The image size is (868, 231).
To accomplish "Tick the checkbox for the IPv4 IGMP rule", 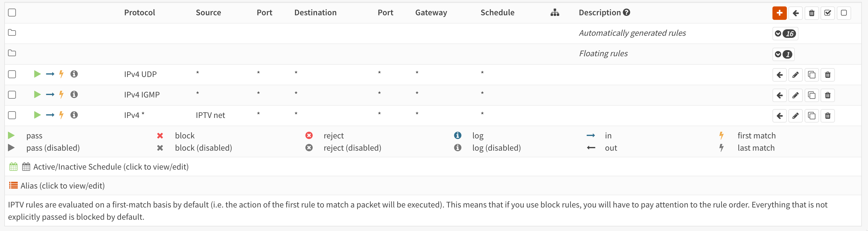I will tap(12, 95).
